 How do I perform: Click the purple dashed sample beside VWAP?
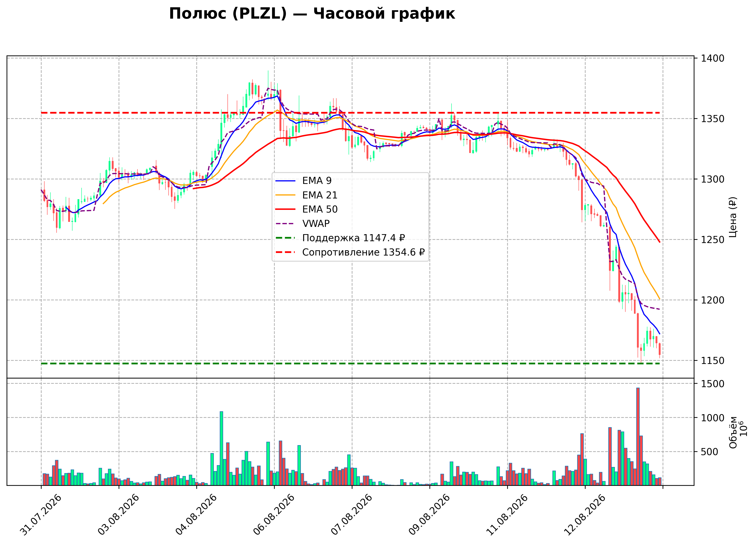tap(285, 224)
